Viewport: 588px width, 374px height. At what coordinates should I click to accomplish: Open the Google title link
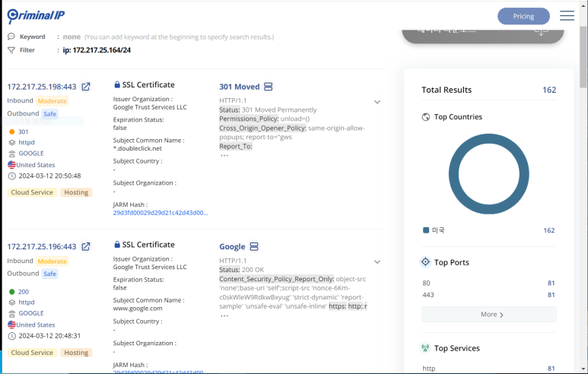232,246
